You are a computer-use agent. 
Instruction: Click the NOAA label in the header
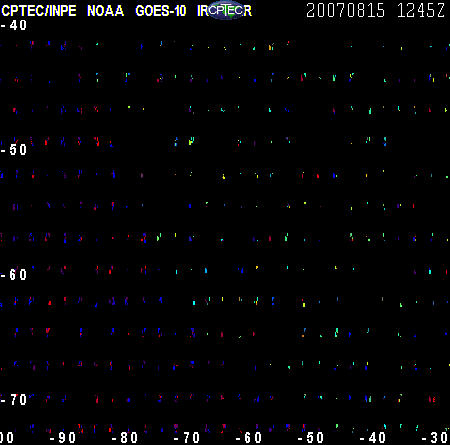[x=105, y=11]
